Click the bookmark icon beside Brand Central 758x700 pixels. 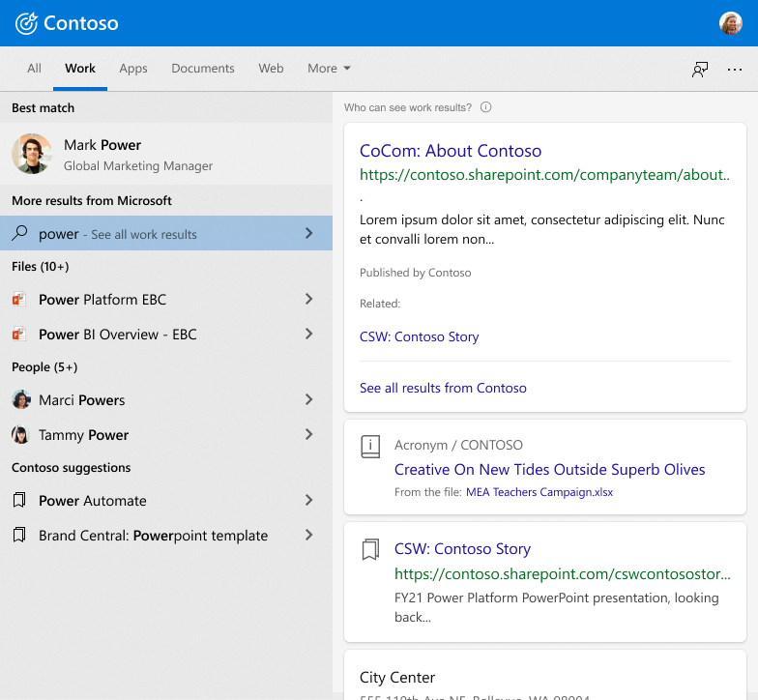click(19, 535)
